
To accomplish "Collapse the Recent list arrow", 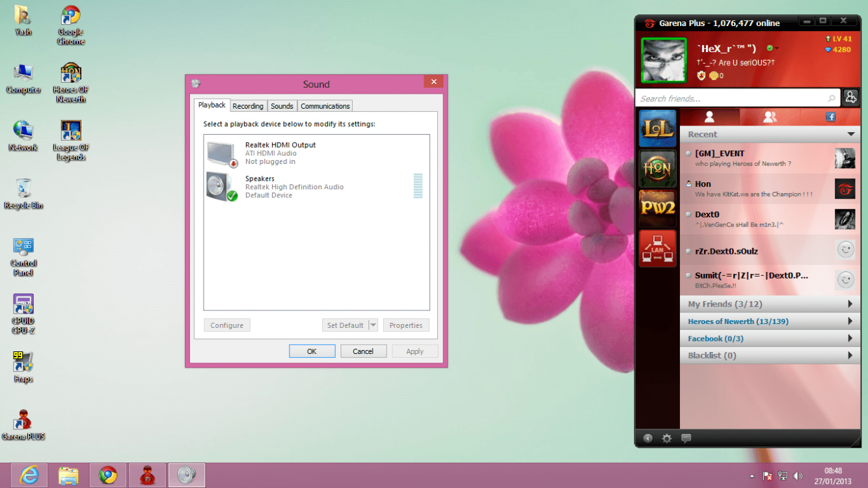I will point(850,134).
